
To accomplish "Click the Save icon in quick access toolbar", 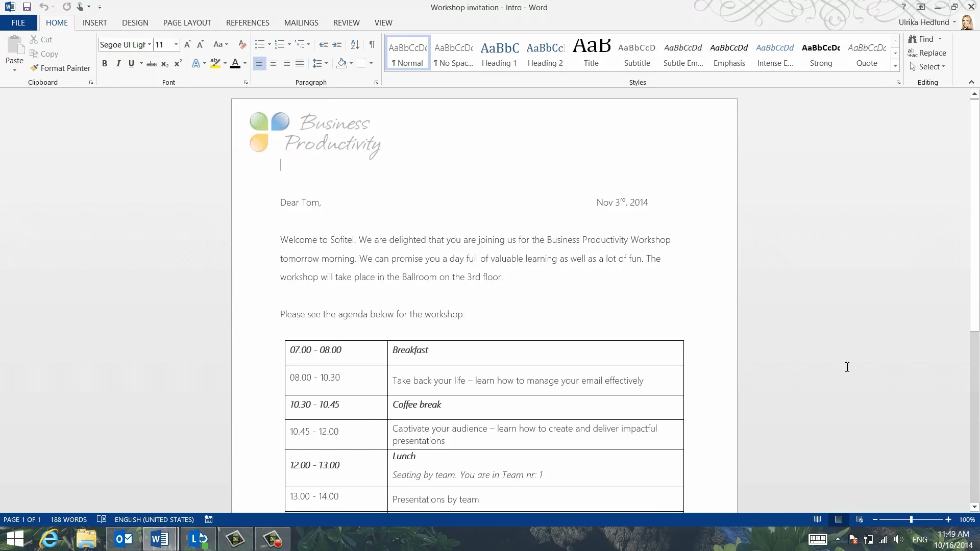I will pyautogui.click(x=27, y=7).
